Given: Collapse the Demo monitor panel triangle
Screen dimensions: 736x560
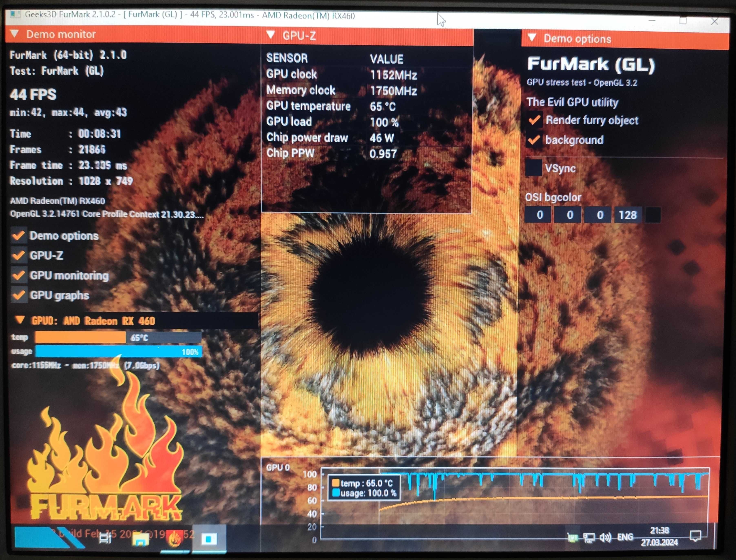Looking at the screenshot, I should (15, 34).
